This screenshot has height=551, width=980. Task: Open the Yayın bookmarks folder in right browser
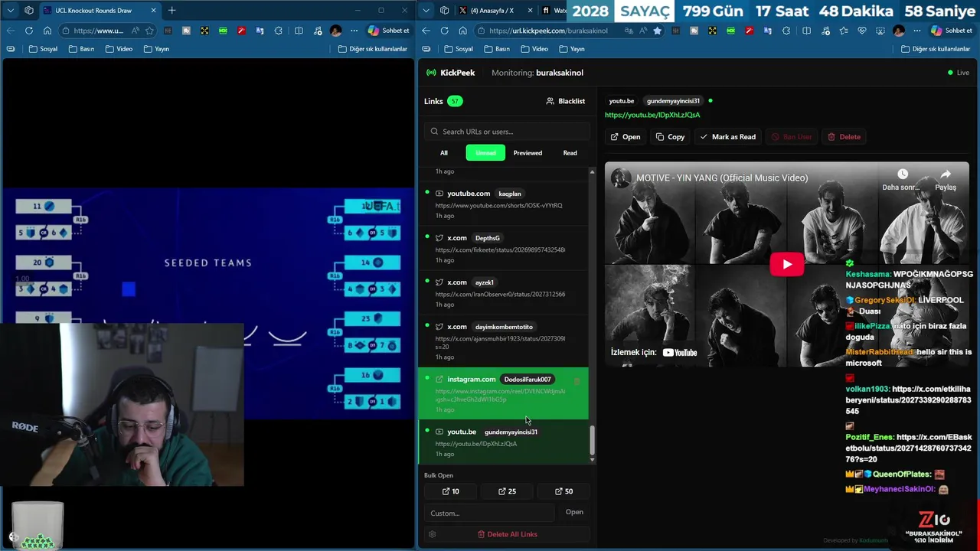(x=571, y=49)
